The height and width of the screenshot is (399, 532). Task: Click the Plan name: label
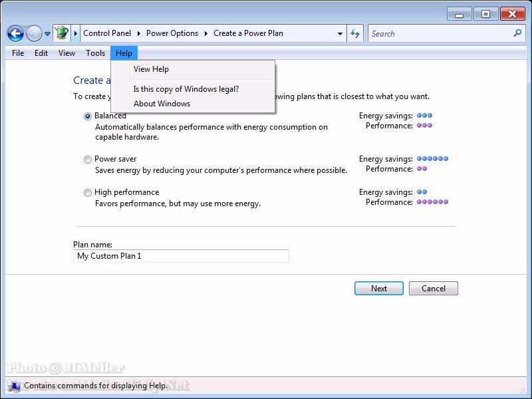92,245
